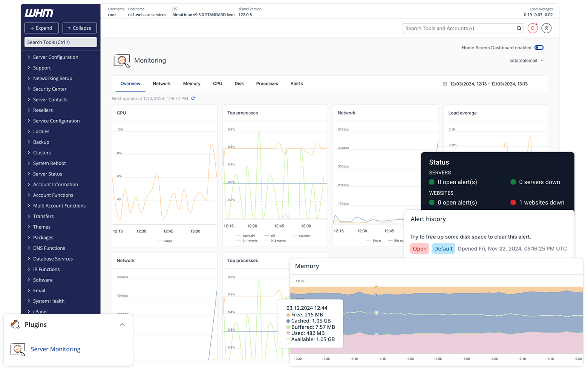Switch to the Network tab
The image size is (588, 371).
click(x=162, y=84)
